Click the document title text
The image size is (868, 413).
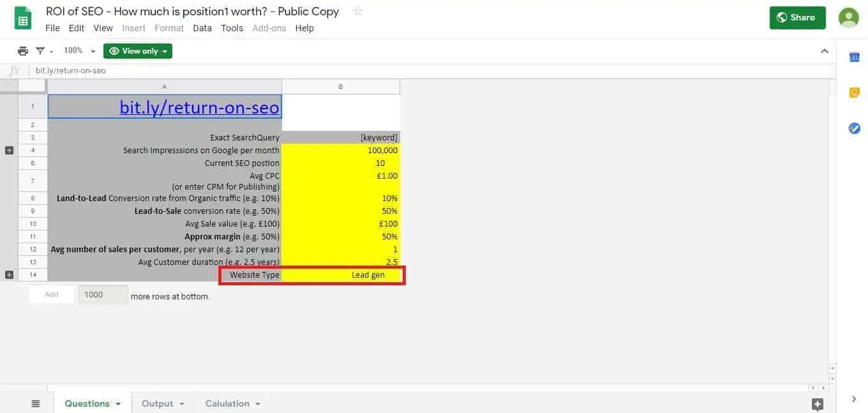[193, 11]
